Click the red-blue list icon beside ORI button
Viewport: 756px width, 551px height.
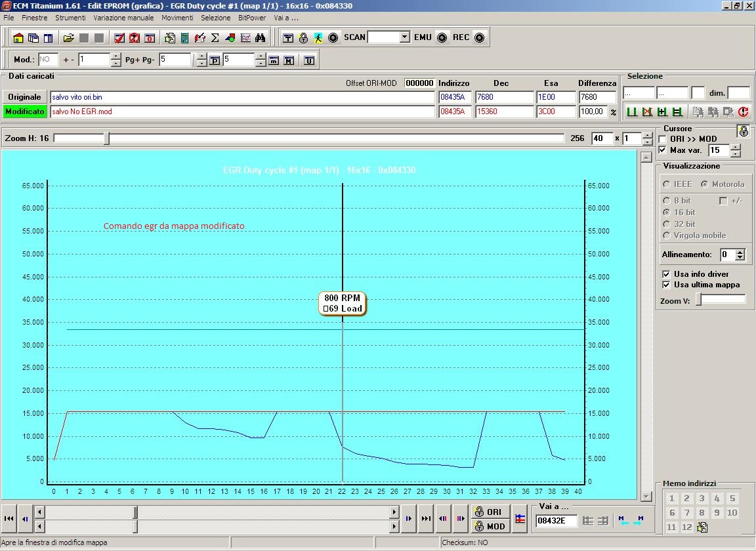(520, 519)
